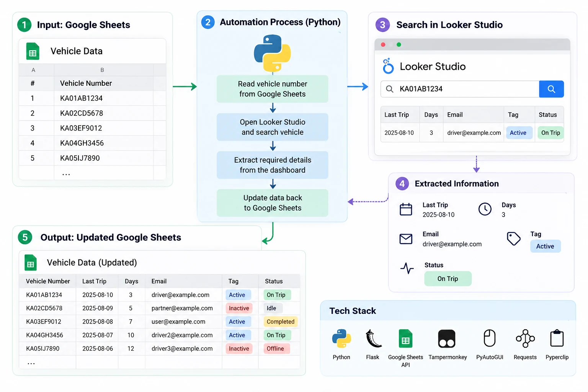Select the Python icon in Tech Stack

[x=341, y=338]
